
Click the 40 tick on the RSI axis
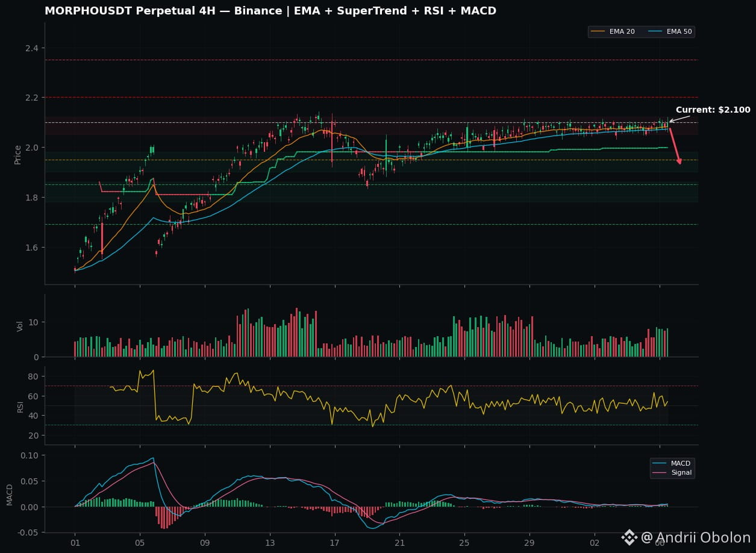coord(34,416)
